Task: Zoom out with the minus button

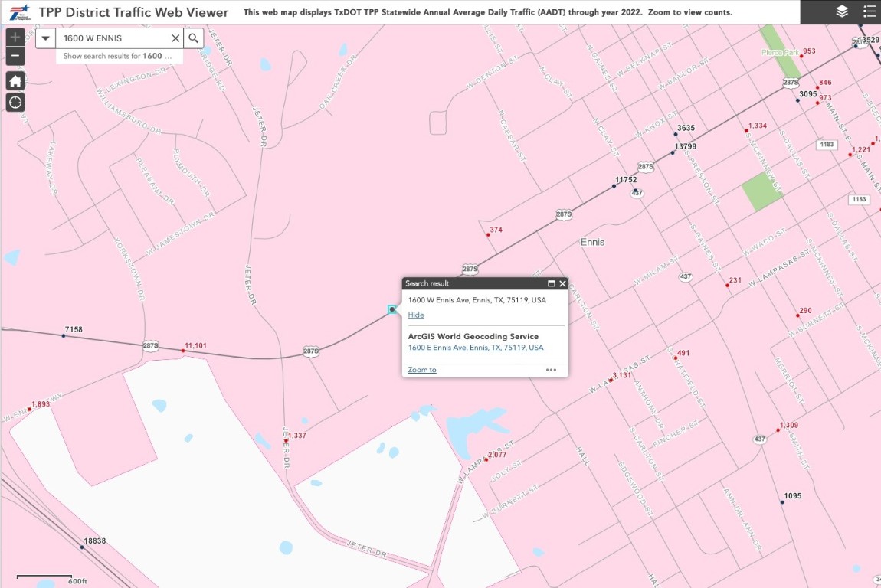Action: [15, 56]
